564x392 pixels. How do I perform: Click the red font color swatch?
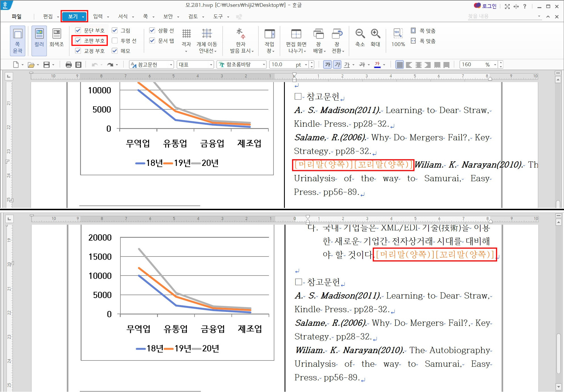click(377, 65)
